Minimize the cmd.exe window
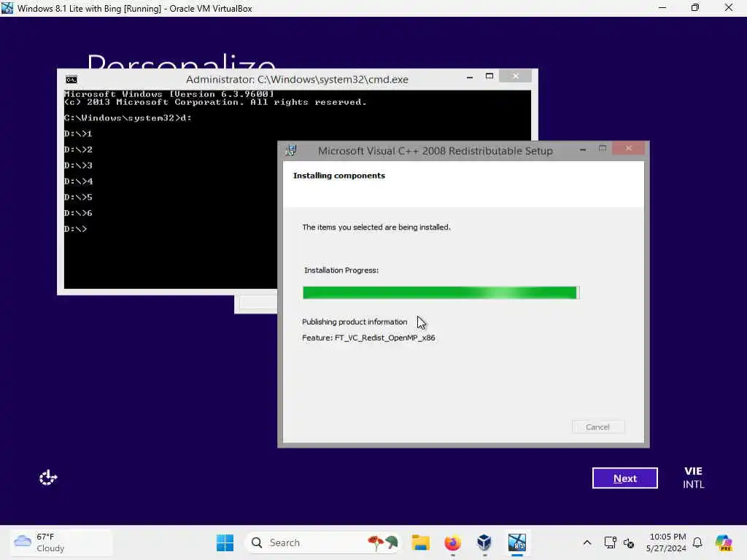The image size is (747, 560). pyautogui.click(x=470, y=77)
